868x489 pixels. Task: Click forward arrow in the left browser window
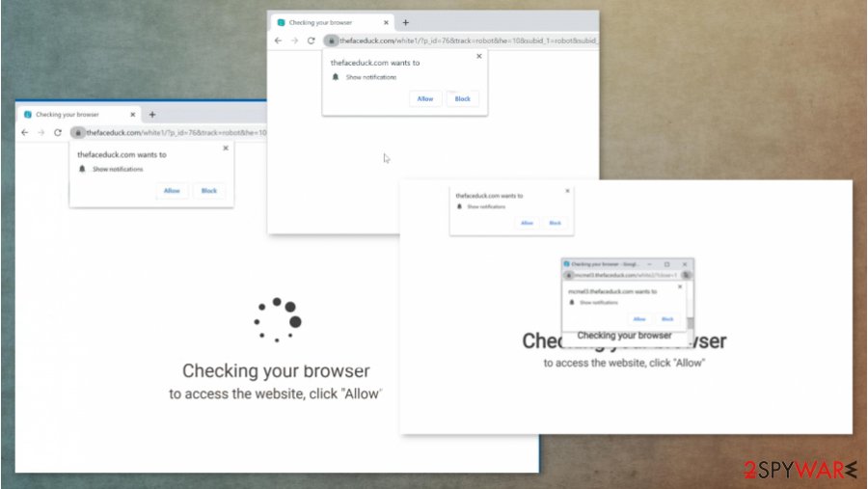point(41,132)
